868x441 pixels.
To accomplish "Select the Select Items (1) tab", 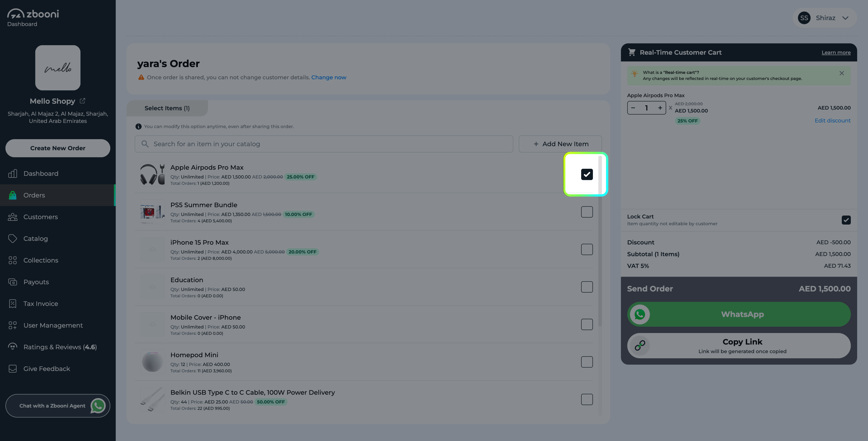I will (x=167, y=108).
